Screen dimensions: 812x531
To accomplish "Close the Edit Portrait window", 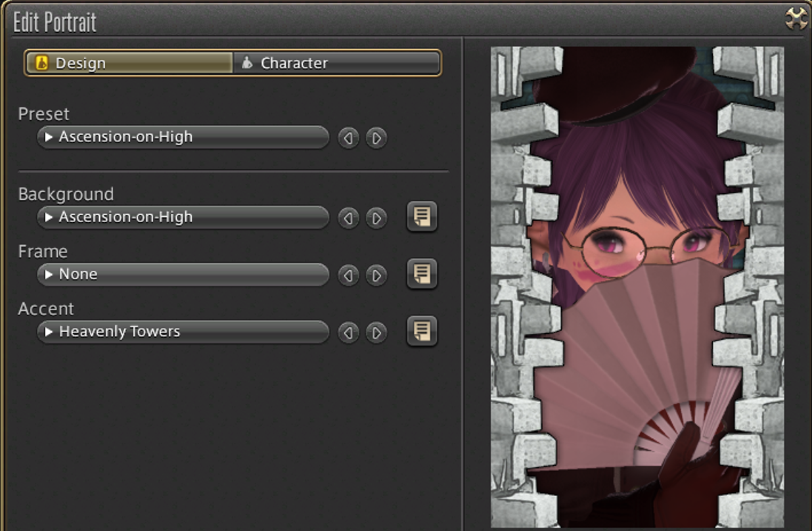I will (796, 19).
